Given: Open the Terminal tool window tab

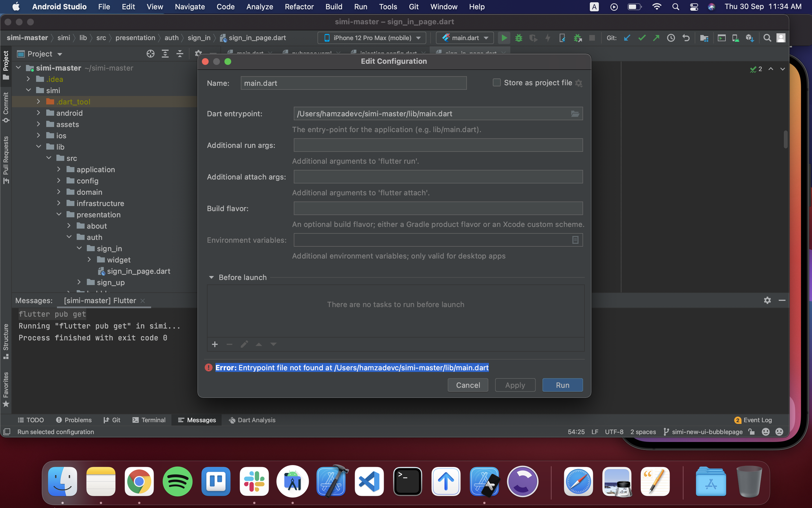Looking at the screenshot, I should (x=149, y=420).
